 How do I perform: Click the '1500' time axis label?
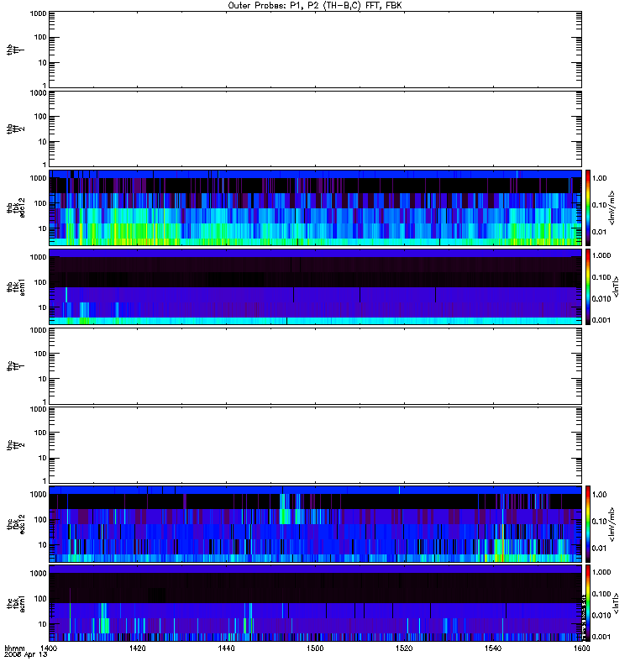pyautogui.click(x=315, y=648)
